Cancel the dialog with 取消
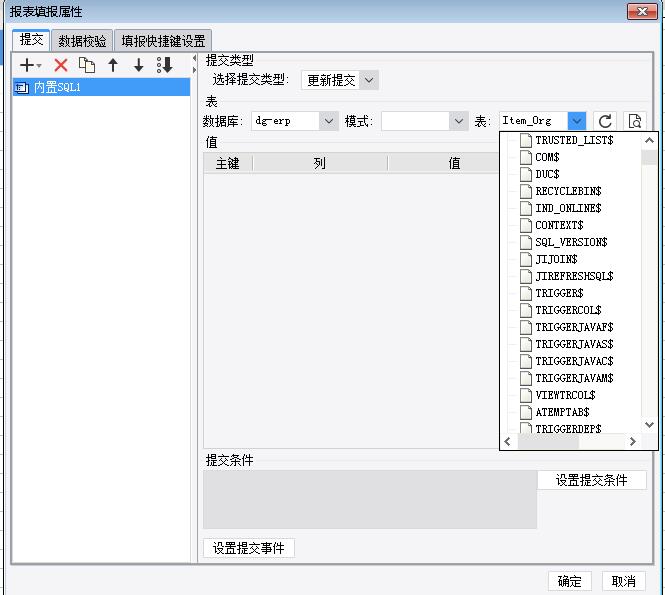The image size is (665, 595). pos(623,581)
